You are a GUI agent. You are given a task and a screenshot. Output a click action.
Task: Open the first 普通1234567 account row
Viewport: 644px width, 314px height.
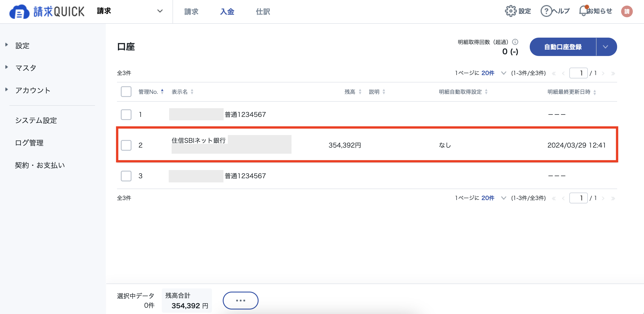pos(245,114)
